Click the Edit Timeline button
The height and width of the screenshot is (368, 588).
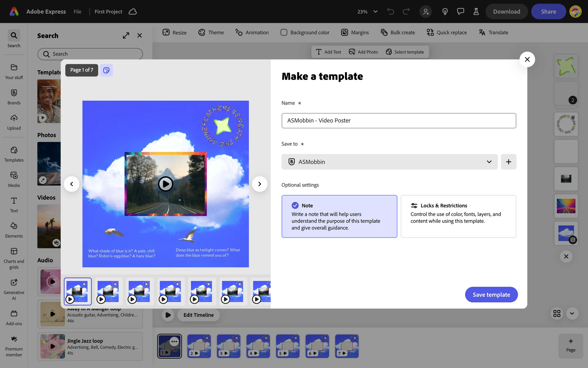[198, 315]
